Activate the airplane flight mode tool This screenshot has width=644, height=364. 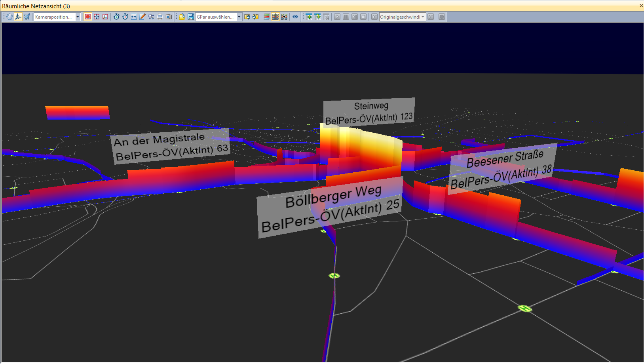click(27, 17)
